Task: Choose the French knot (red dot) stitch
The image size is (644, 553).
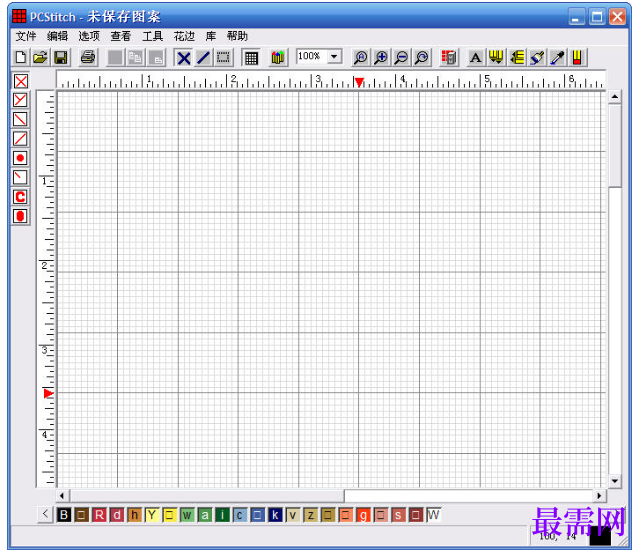Action: pyautogui.click(x=21, y=158)
